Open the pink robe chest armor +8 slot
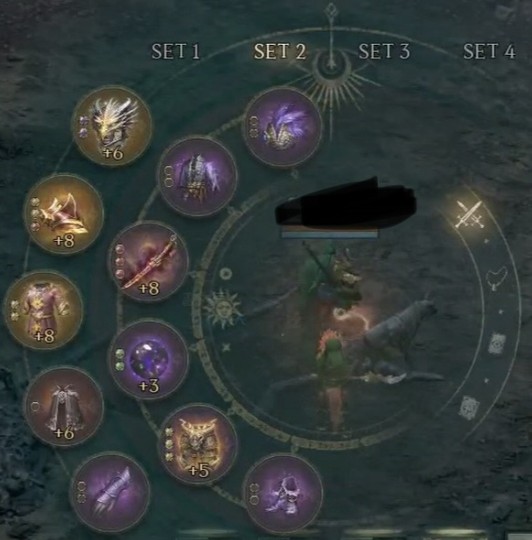The width and height of the screenshot is (532, 540). pos(43,310)
